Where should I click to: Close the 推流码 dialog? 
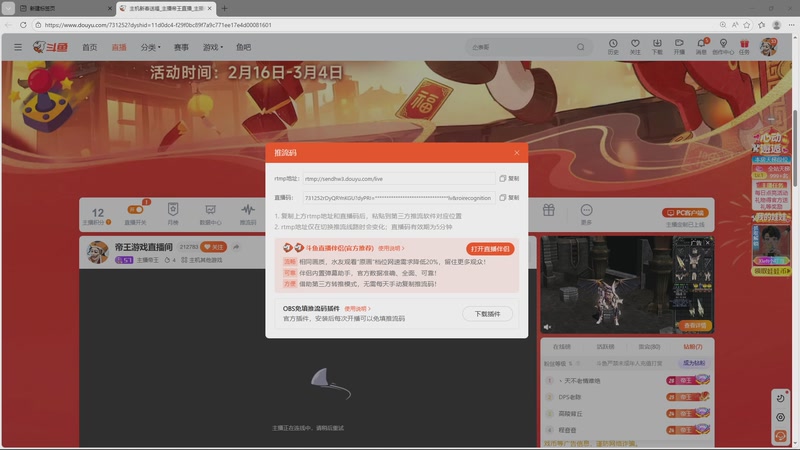click(x=517, y=153)
